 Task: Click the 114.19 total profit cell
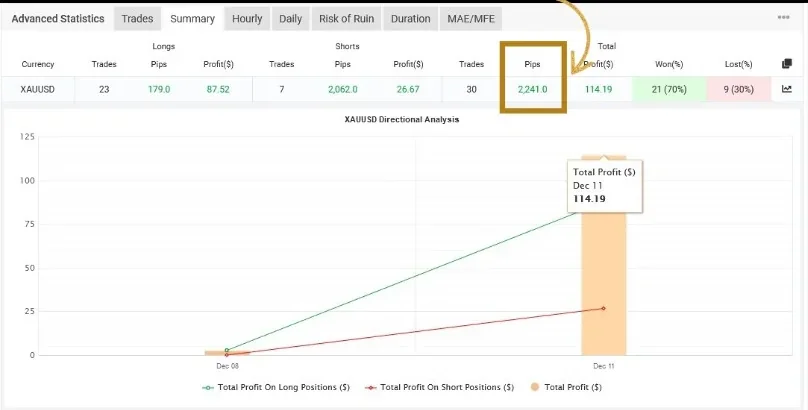598,89
